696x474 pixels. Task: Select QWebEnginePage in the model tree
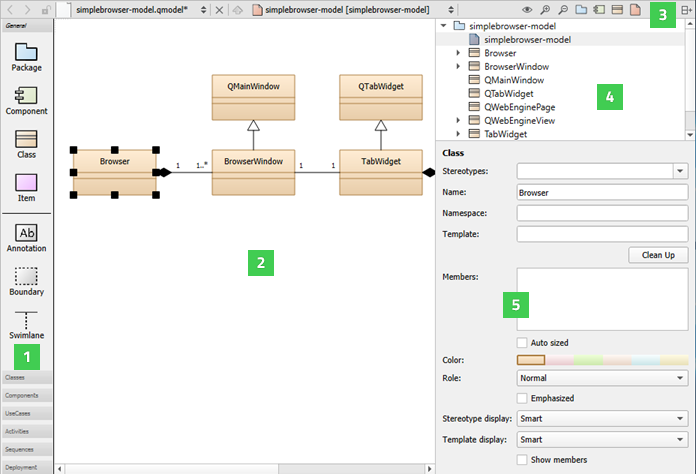click(x=518, y=106)
